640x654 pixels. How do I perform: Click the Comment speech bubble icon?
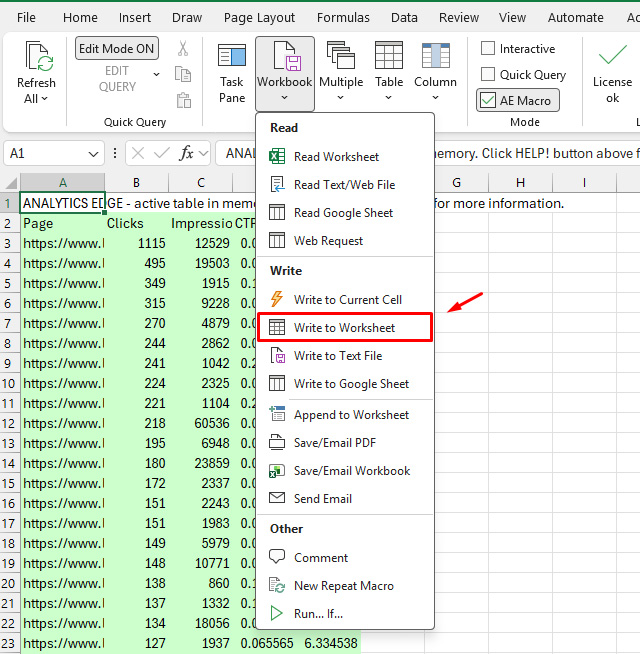click(x=277, y=556)
